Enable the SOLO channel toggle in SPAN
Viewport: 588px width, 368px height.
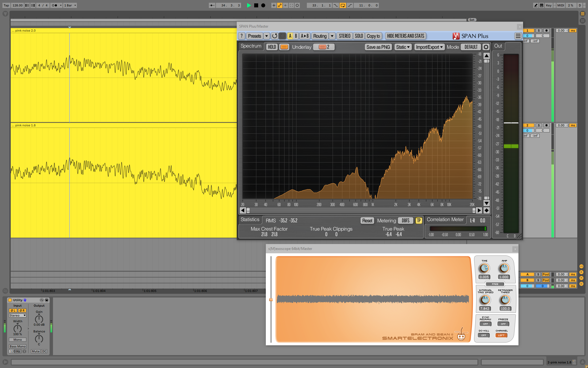pyautogui.click(x=359, y=36)
